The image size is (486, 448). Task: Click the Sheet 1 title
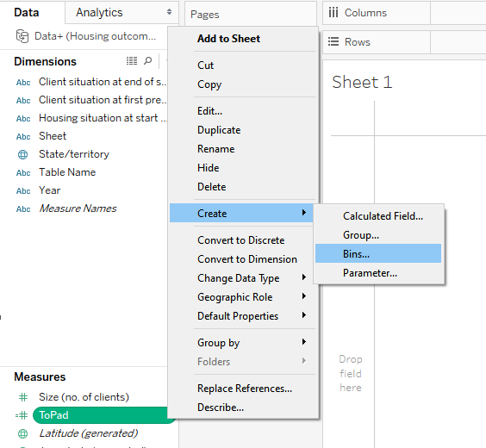pyautogui.click(x=362, y=82)
